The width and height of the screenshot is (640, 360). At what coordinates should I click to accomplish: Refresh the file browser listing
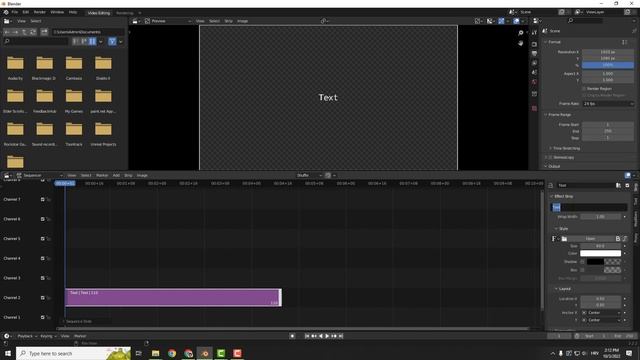coord(33,32)
